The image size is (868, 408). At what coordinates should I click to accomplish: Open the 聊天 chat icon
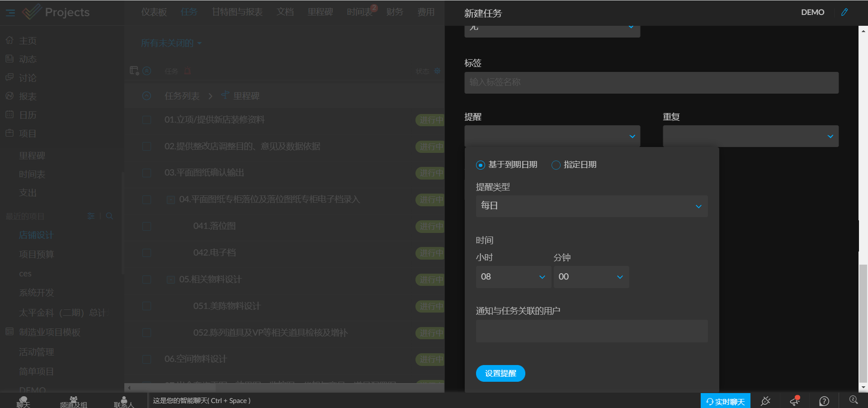coord(24,402)
